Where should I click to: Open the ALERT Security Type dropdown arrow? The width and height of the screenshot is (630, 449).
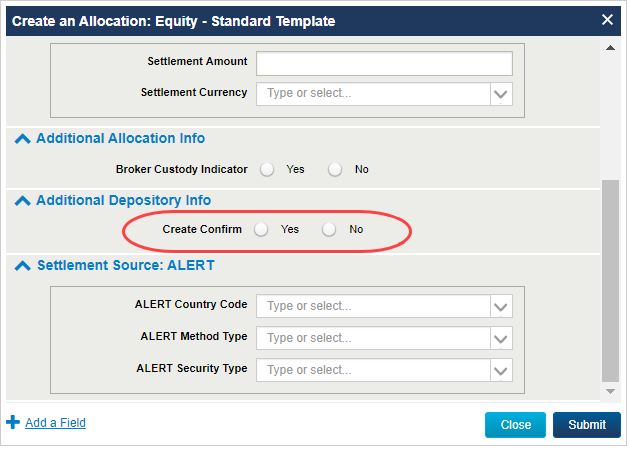pos(501,370)
